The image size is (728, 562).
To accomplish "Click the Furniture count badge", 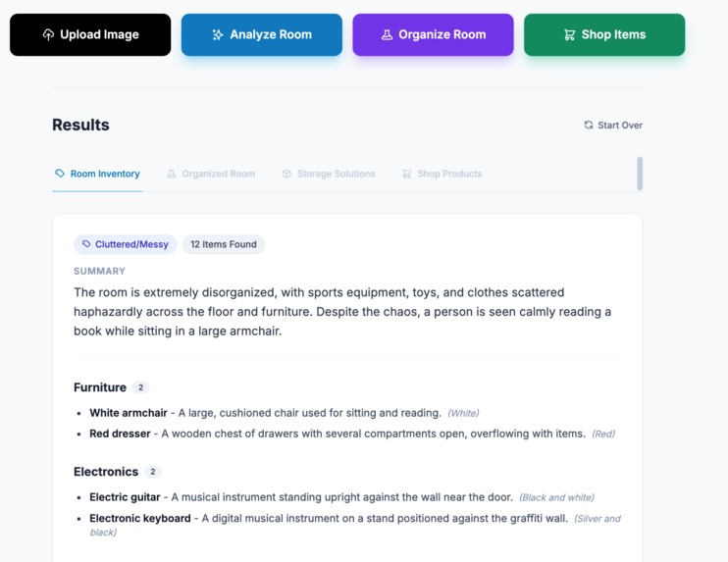I will coord(140,387).
